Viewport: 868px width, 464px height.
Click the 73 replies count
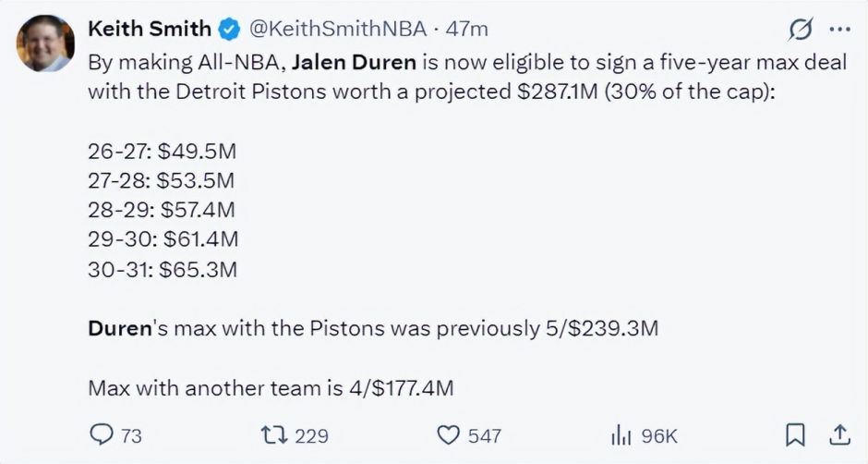(131, 435)
